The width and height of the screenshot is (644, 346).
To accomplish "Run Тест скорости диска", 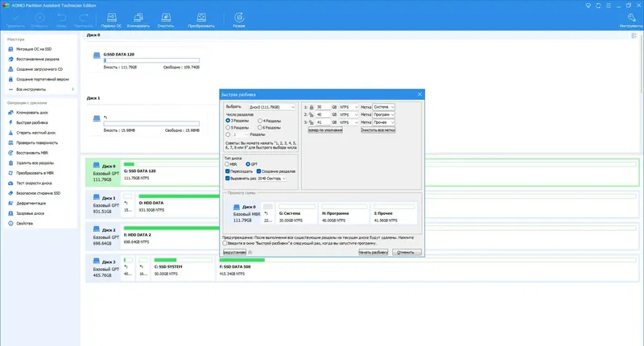I will (34, 183).
